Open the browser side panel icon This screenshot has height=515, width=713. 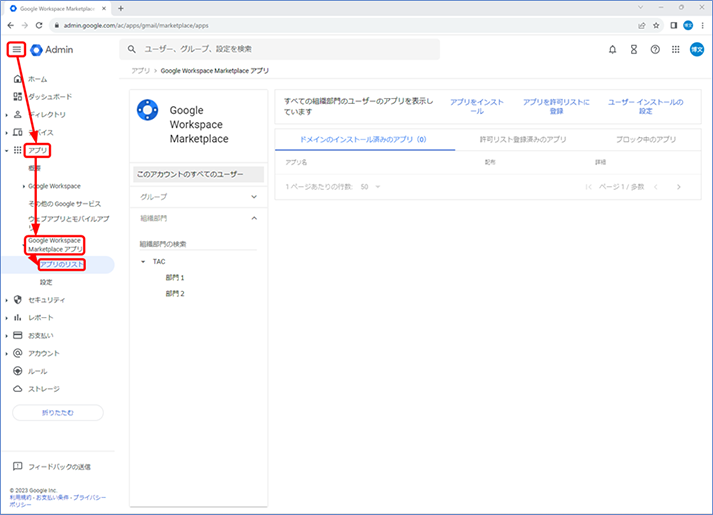pos(673,25)
